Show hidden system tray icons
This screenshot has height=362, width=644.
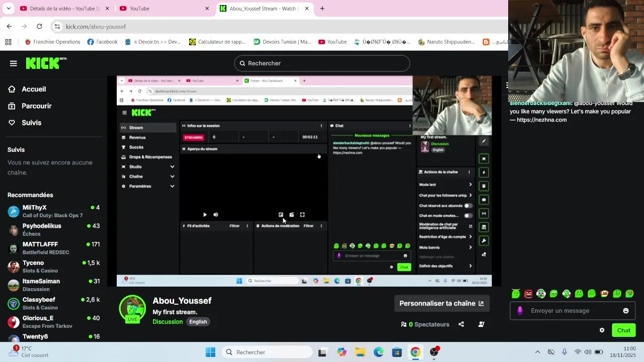(x=537, y=352)
